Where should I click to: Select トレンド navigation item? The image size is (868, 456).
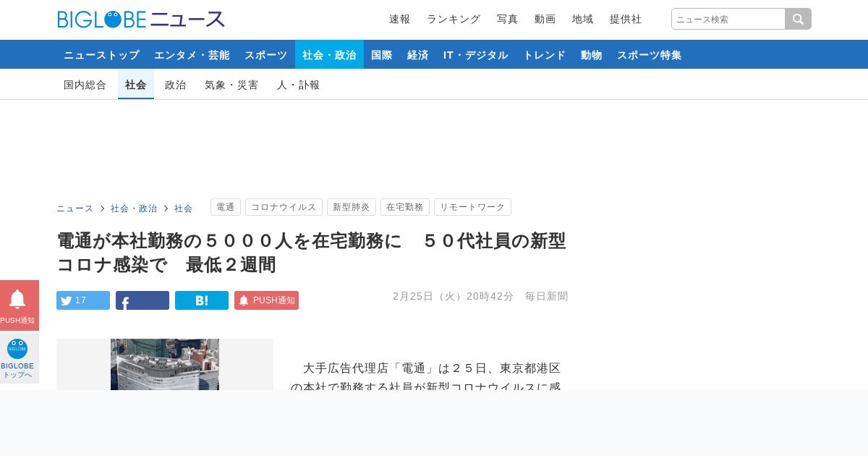(545, 54)
